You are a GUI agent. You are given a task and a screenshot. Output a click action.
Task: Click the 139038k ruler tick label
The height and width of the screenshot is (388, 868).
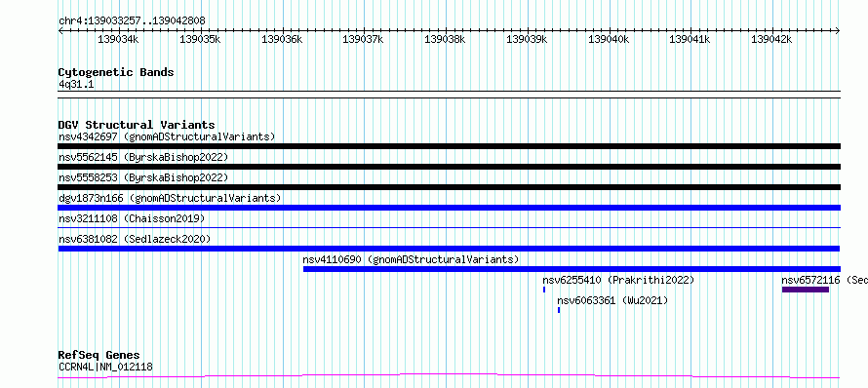coord(444,39)
